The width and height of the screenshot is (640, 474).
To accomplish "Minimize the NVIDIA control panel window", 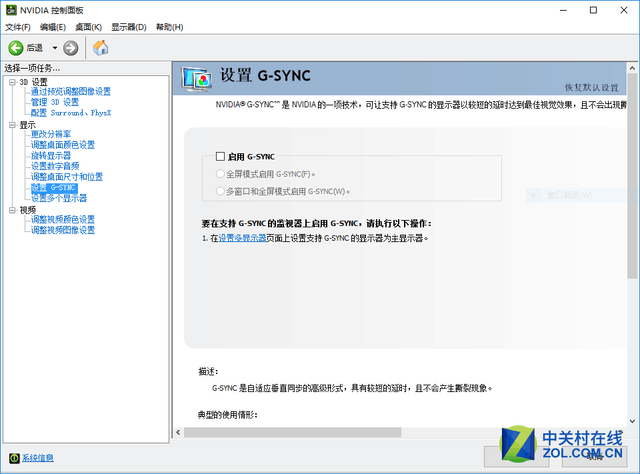I will click(x=564, y=10).
